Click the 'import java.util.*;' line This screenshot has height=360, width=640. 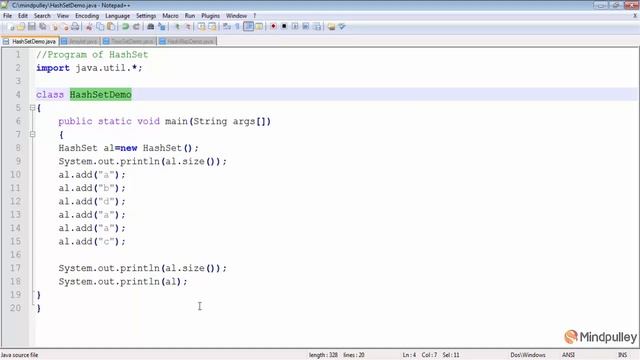[89, 68]
